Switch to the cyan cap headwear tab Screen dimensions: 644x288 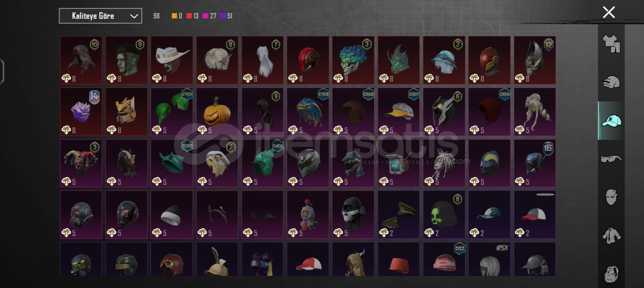(611, 120)
